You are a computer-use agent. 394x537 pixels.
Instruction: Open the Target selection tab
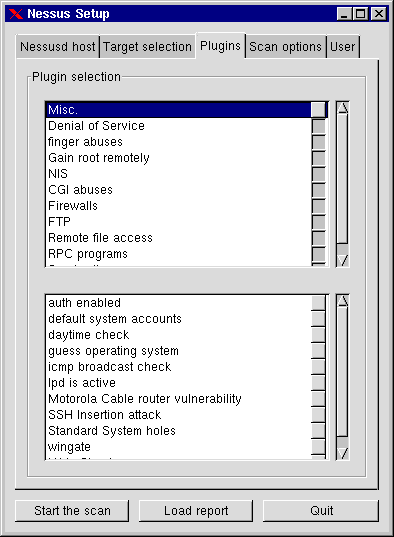(x=147, y=47)
